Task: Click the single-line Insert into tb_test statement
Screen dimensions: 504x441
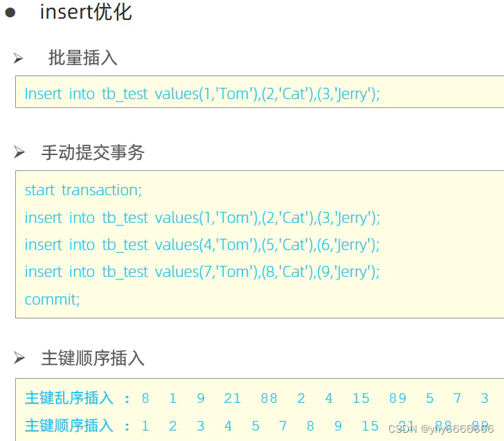Action: pyautogui.click(x=202, y=94)
